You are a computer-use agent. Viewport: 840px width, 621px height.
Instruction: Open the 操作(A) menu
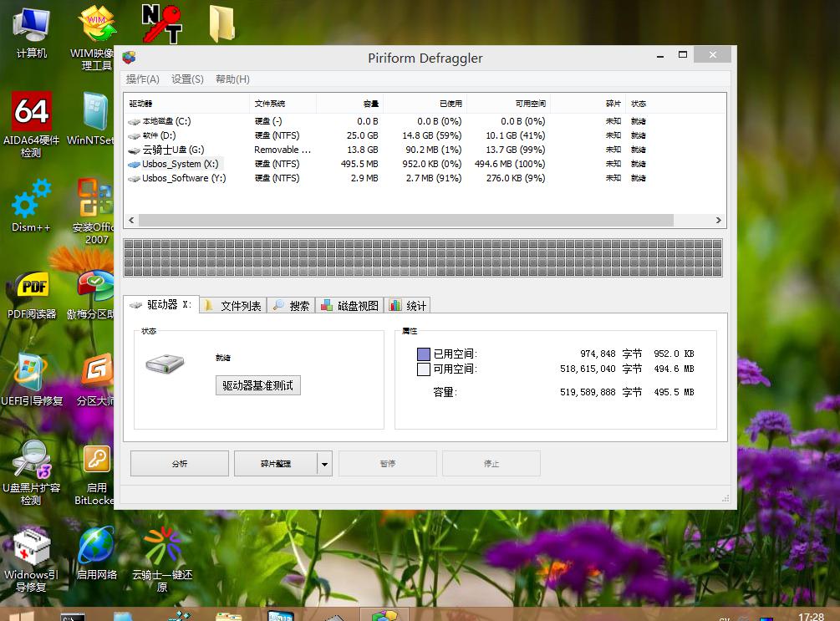pyautogui.click(x=141, y=79)
